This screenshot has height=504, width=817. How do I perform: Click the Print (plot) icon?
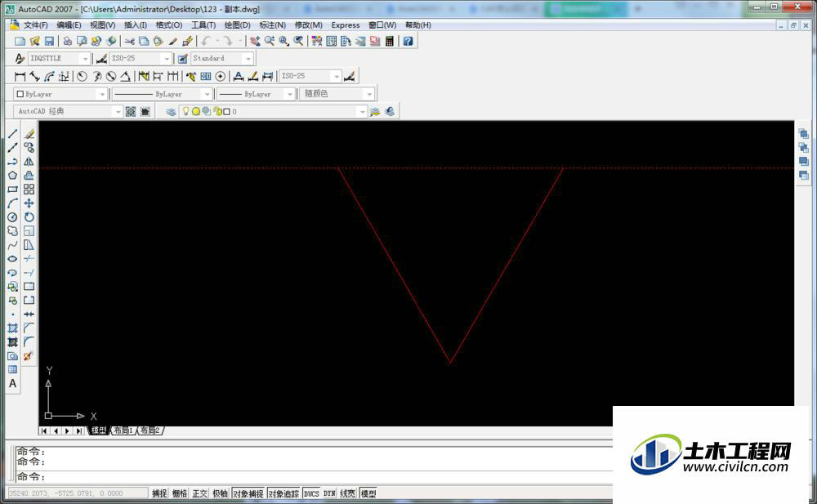pos(67,41)
